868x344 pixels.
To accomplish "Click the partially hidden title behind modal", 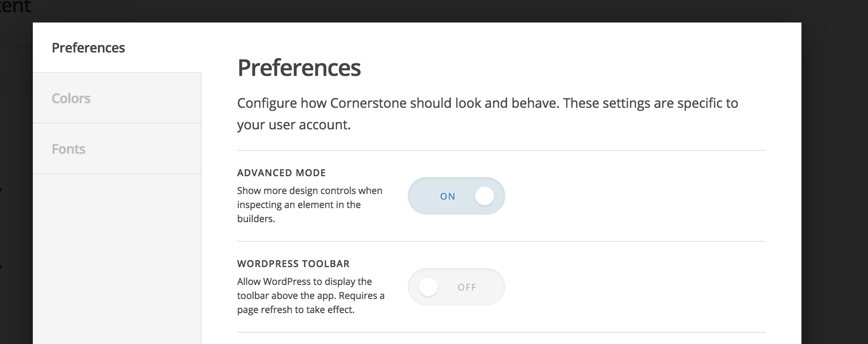I will click(x=15, y=7).
